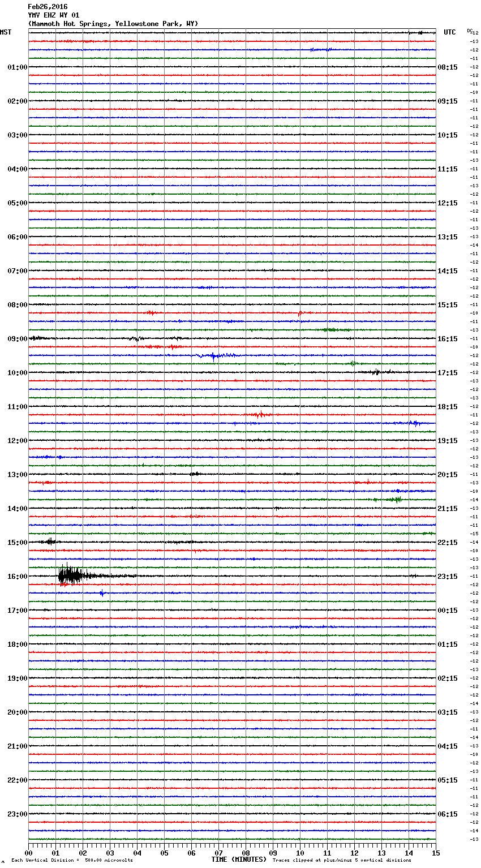The width and height of the screenshot is (481, 868).
Task: Click the 500.00 microvolts vertical division note
Action: click(72, 860)
